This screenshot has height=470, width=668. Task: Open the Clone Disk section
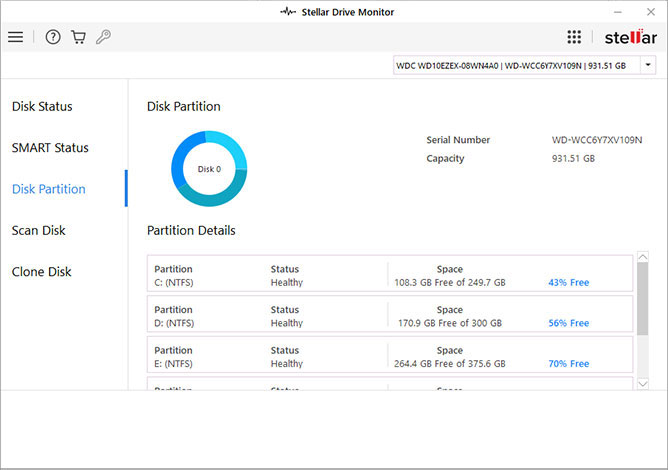point(41,271)
